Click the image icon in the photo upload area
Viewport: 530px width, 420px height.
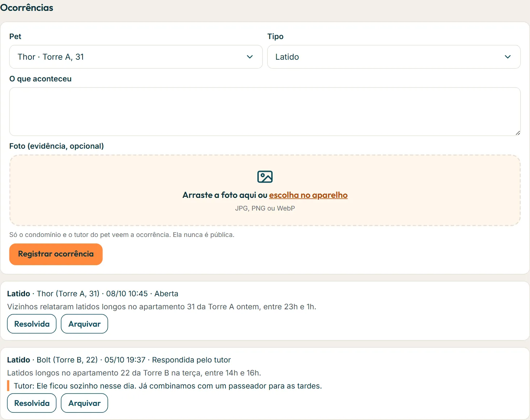click(265, 177)
